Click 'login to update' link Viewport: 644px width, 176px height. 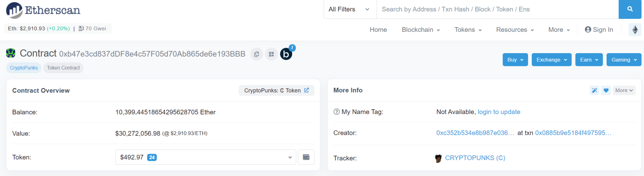pos(499,112)
